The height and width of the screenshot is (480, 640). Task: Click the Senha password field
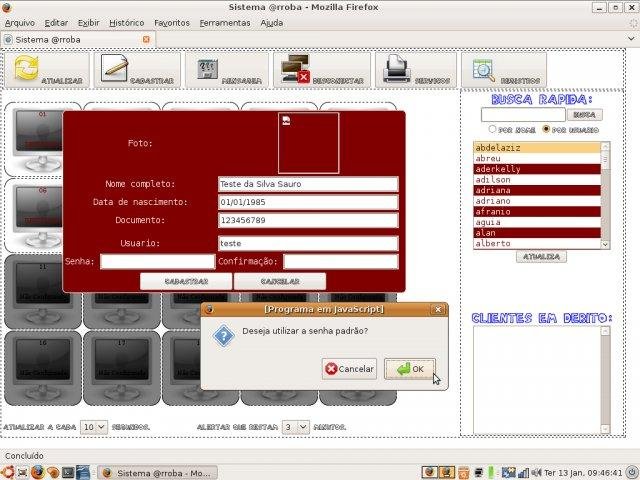click(x=158, y=262)
